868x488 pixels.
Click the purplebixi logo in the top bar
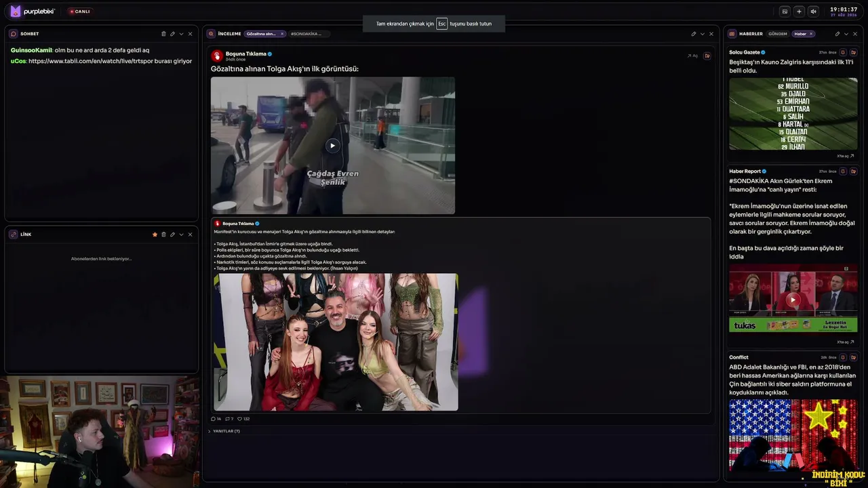pos(32,12)
